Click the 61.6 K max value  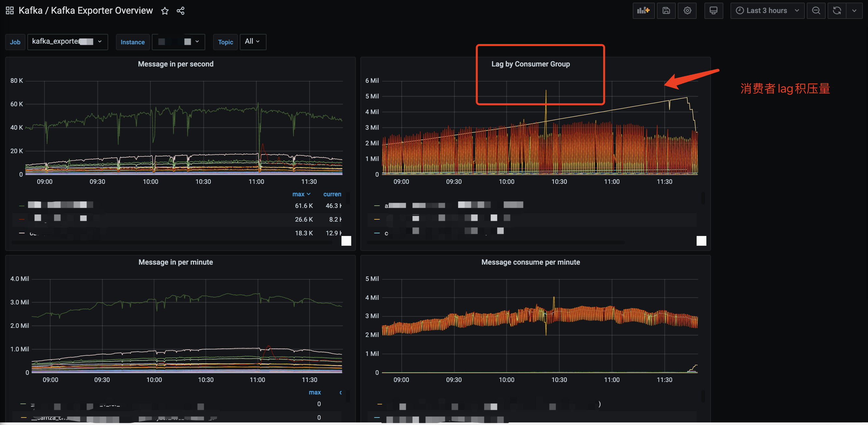pyautogui.click(x=304, y=206)
